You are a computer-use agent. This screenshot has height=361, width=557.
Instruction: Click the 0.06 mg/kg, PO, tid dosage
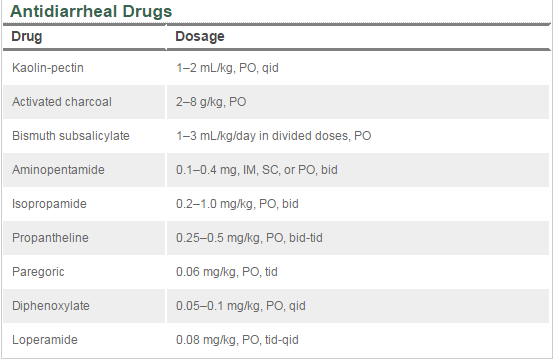(227, 272)
